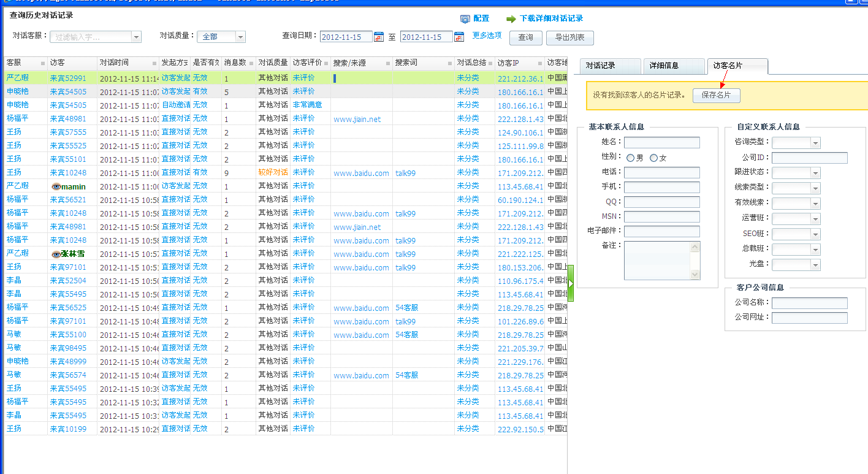Click the 配置 settings icon
This screenshot has height=474, width=868.
tap(465, 19)
